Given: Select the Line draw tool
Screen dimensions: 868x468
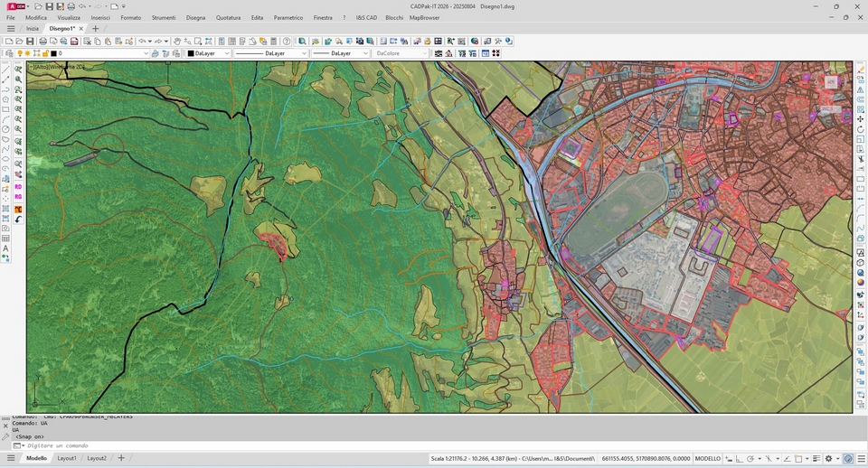Looking at the screenshot, I should pos(5,70).
